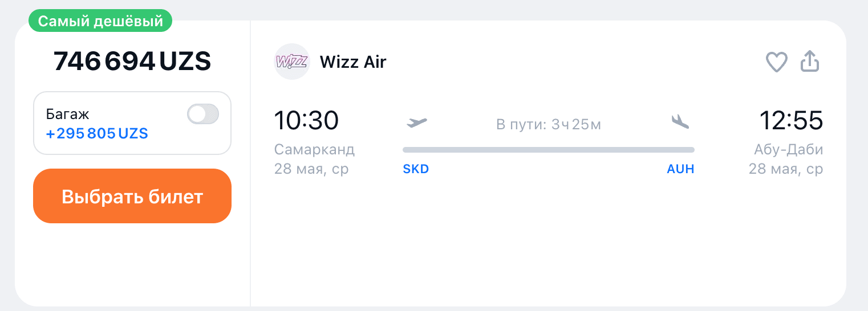This screenshot has height=311, width=868.
Task: Click the 10:30 departure time
Action: 306,120
